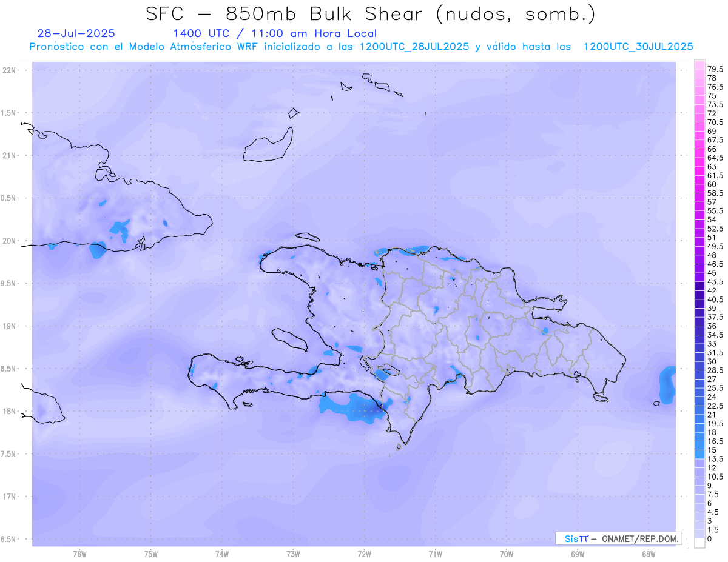Click the "1400 UTC / 11:00 am Hora Local" time label
728x562 pixels.
pos(275,33)
